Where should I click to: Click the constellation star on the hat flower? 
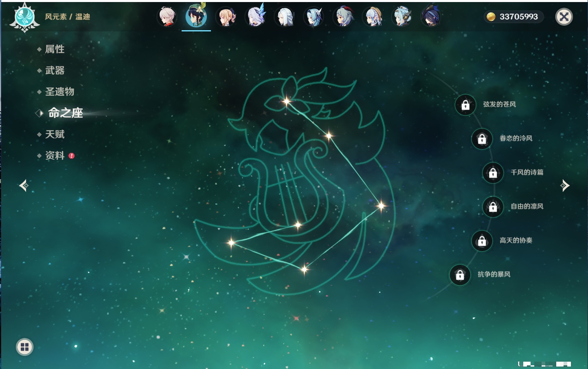pyautogui.click(x=287, y=102)
